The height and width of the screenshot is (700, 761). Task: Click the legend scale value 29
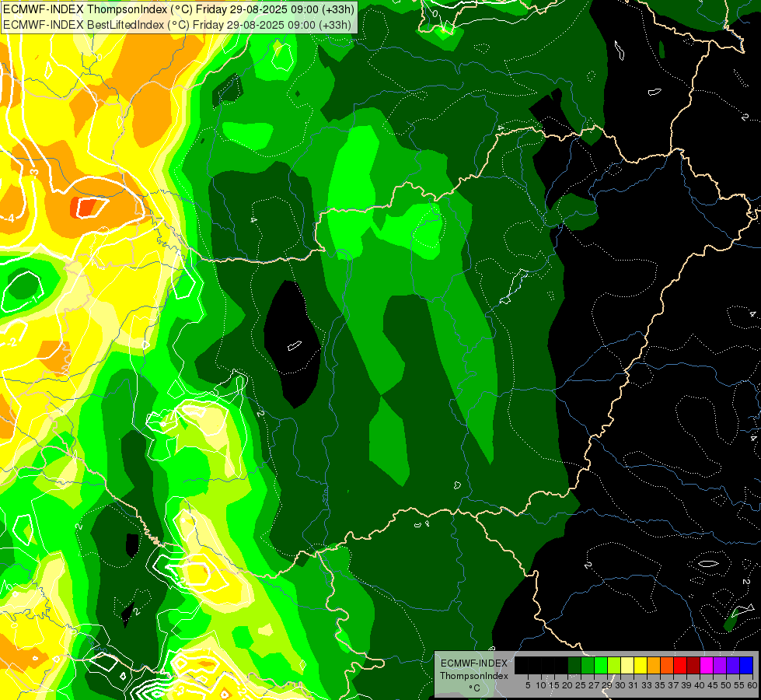click(608, 685)
